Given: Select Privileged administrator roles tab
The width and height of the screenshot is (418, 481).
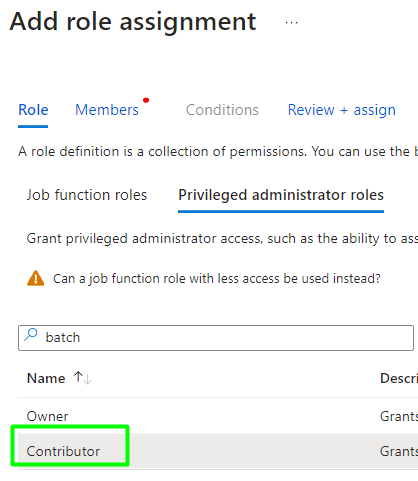Looking at the screenshot, I should click(281, 195).
